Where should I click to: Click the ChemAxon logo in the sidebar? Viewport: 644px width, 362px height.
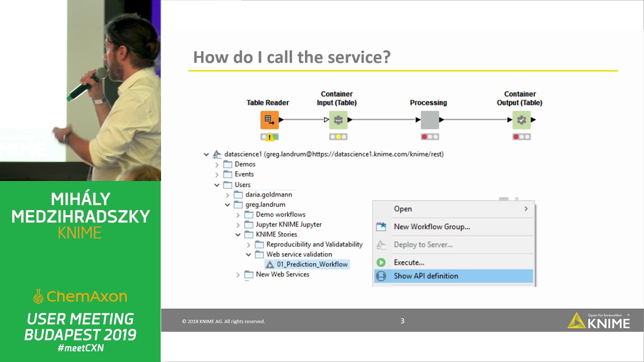coord(80,297)
